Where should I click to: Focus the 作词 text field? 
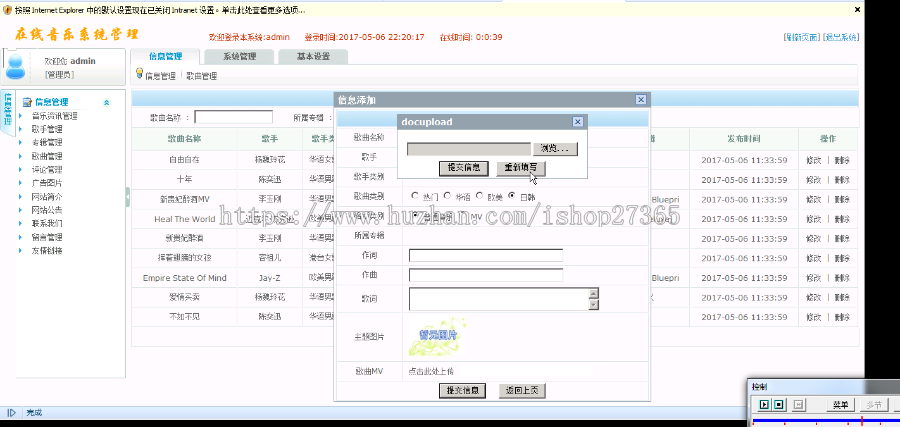(x=486, y=255)
